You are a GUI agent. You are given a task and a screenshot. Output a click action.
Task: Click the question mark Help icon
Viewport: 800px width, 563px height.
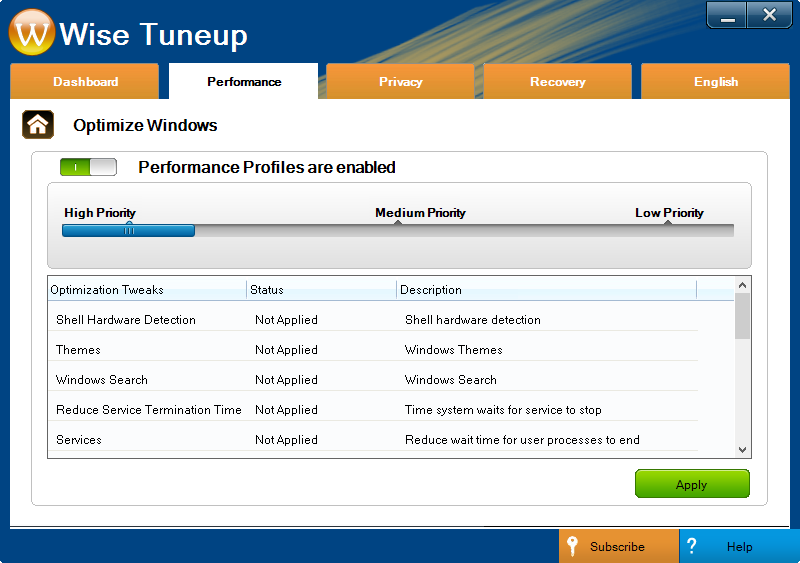click(691, 546)
